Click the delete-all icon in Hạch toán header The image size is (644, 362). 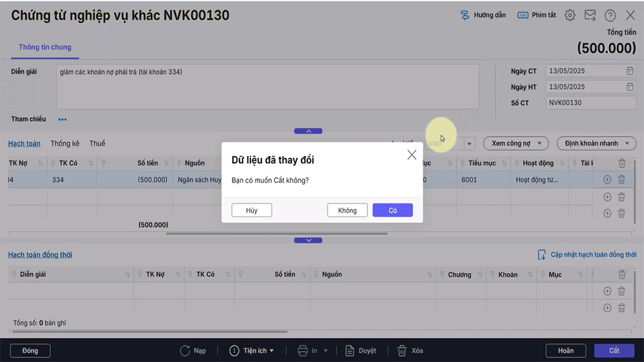[x=622, y=163]
